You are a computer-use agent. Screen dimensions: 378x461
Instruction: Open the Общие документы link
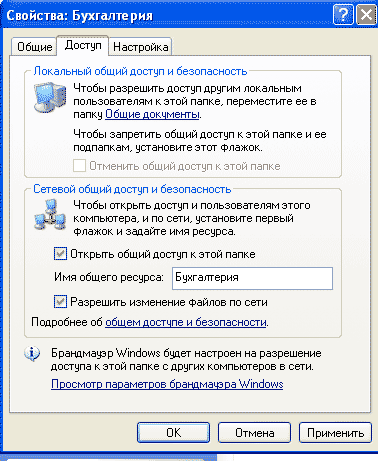152,114
